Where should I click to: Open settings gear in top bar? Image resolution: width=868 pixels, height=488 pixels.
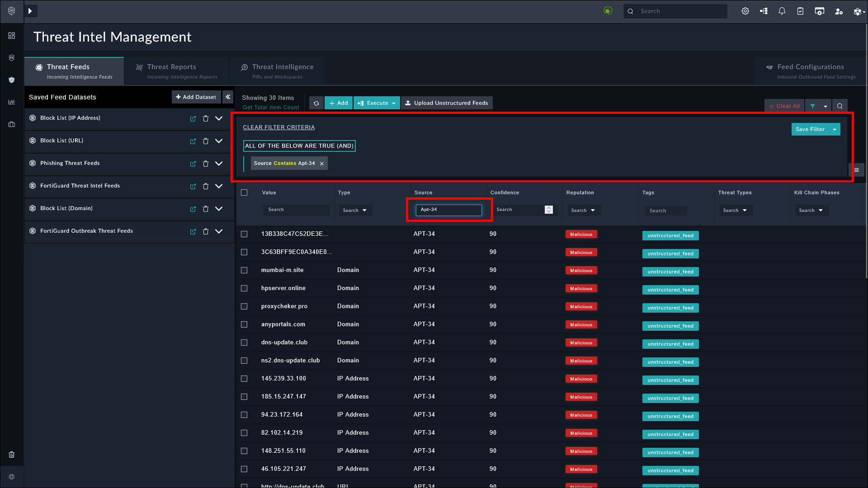(745, 11)
